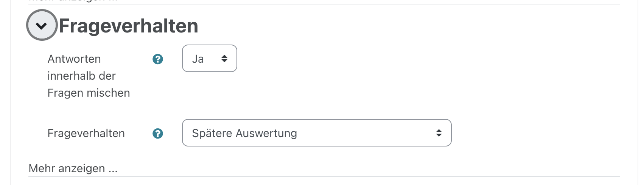
Task: Click the word Antworten in the field label
Action: 74,59
